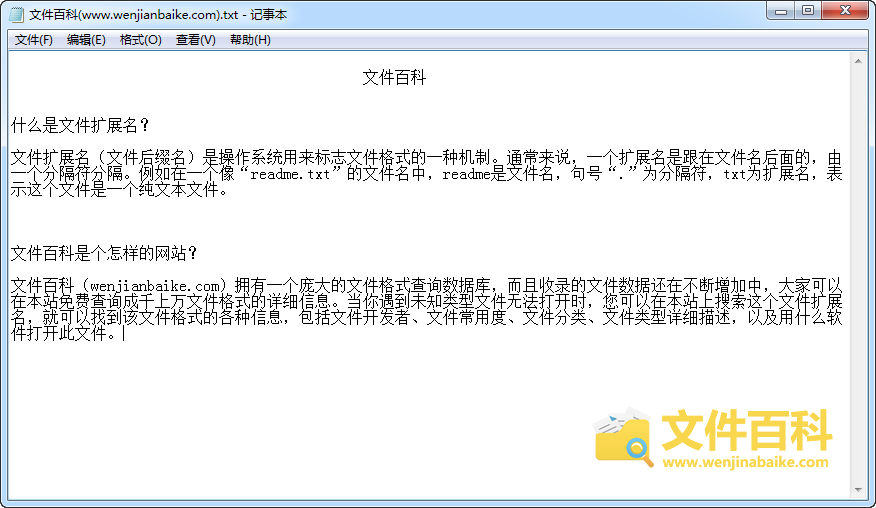The height and width of the screenshot is (508, 876).
Task: Click the Notepad icon in title bar
Action: tap(17, 15)
